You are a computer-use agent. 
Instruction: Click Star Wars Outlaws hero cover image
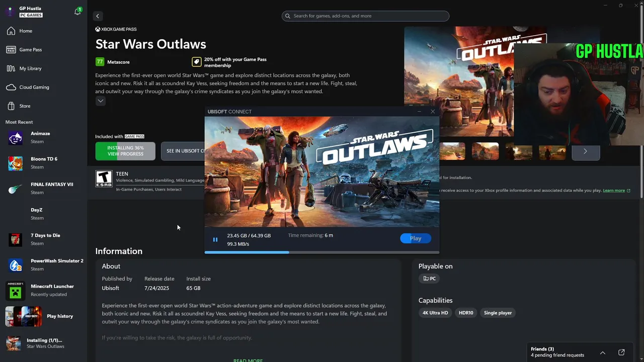coord(459,81)
